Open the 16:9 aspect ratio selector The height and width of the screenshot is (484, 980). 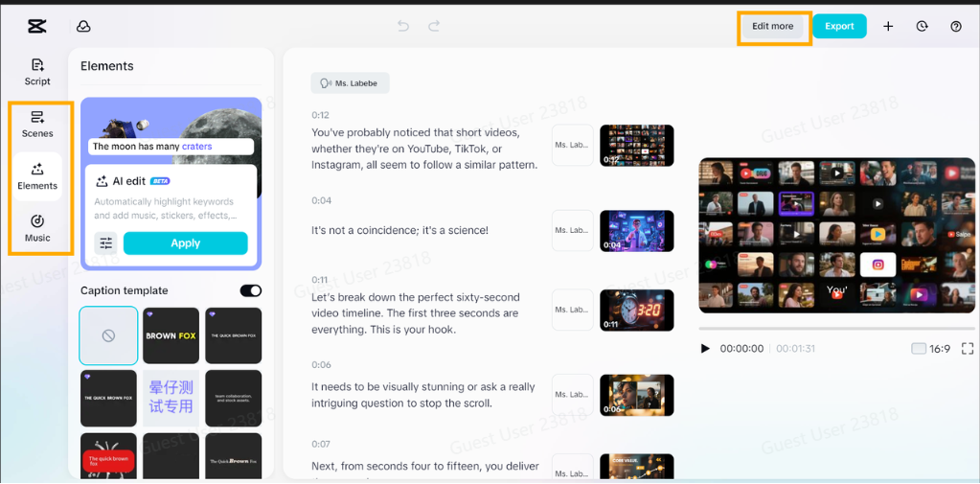click(x=931, y=349)
